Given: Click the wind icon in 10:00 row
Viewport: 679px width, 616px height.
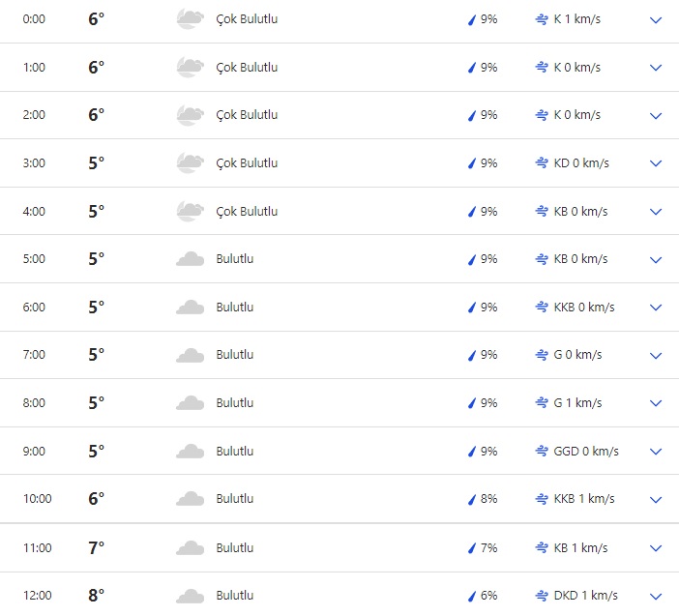Looking at the screenshot, I should [542, 499].
